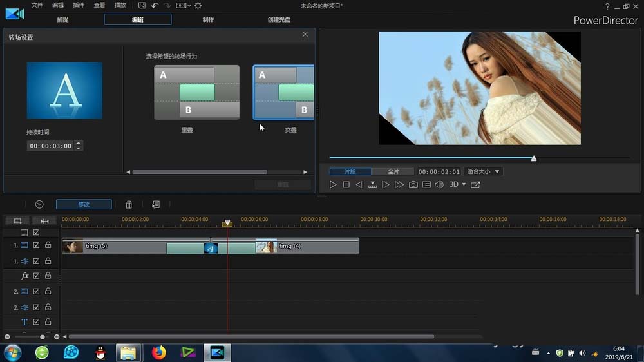Undock the preview window
This screenshot has height=362, width=644.
click(475, 185)
